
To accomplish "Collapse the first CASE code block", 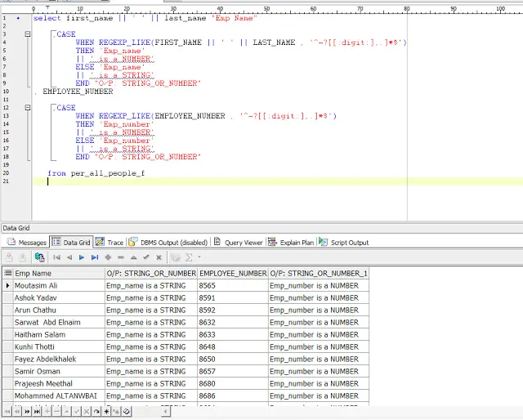I will [x=28, y=34].
